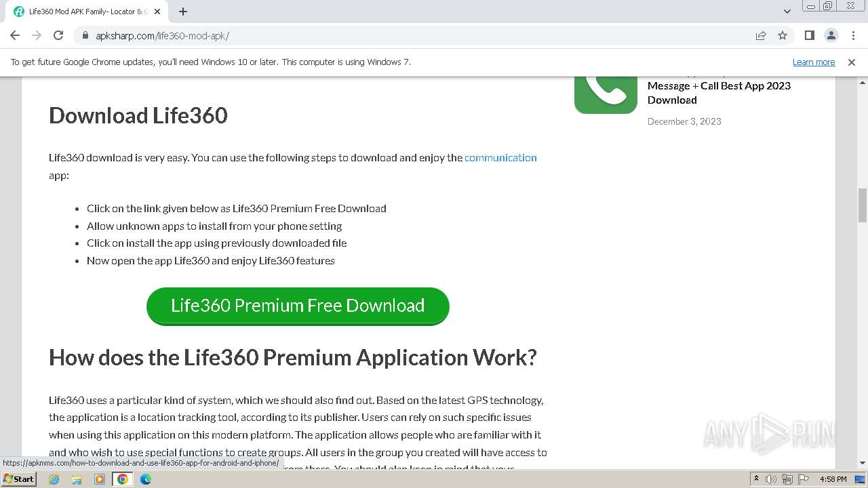Open Chrome three-dot menu
This screenshot has width=868, height=488.
click(x=853, y=35)
